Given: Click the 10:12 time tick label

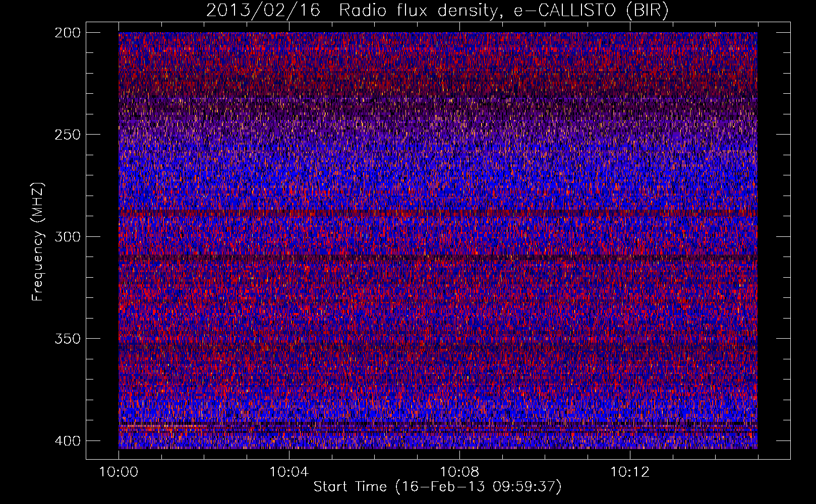Looking at the screenshot, I should click(630, 472).
